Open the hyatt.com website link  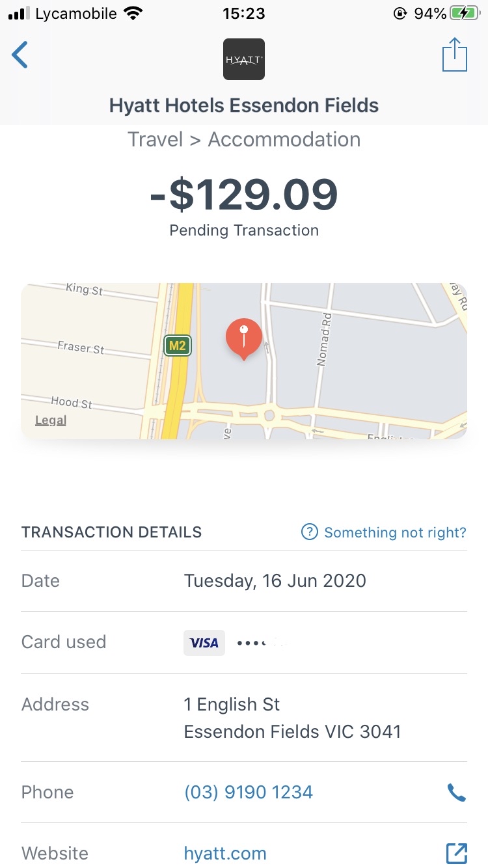(225, 853)
